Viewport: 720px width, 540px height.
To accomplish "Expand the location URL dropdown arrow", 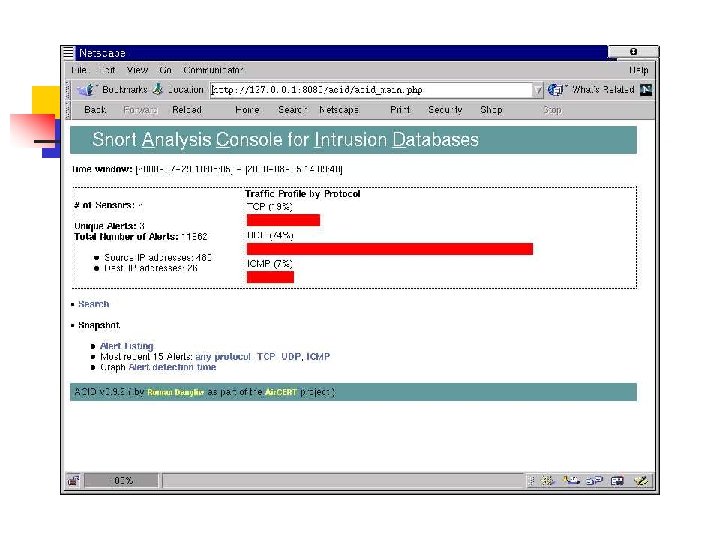I will (x=537, y=90).
